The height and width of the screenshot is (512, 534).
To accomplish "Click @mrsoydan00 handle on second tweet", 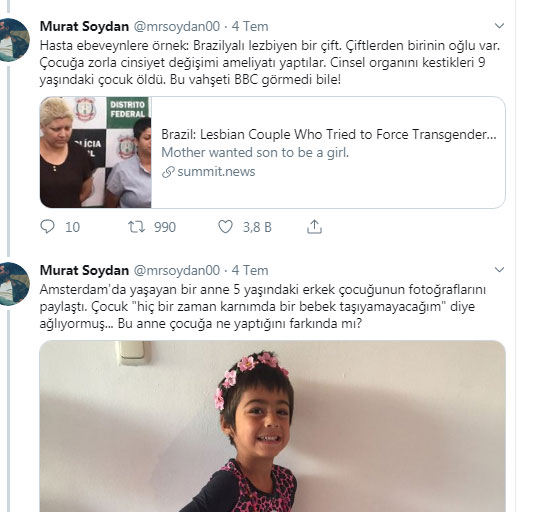I will point(176,270).
